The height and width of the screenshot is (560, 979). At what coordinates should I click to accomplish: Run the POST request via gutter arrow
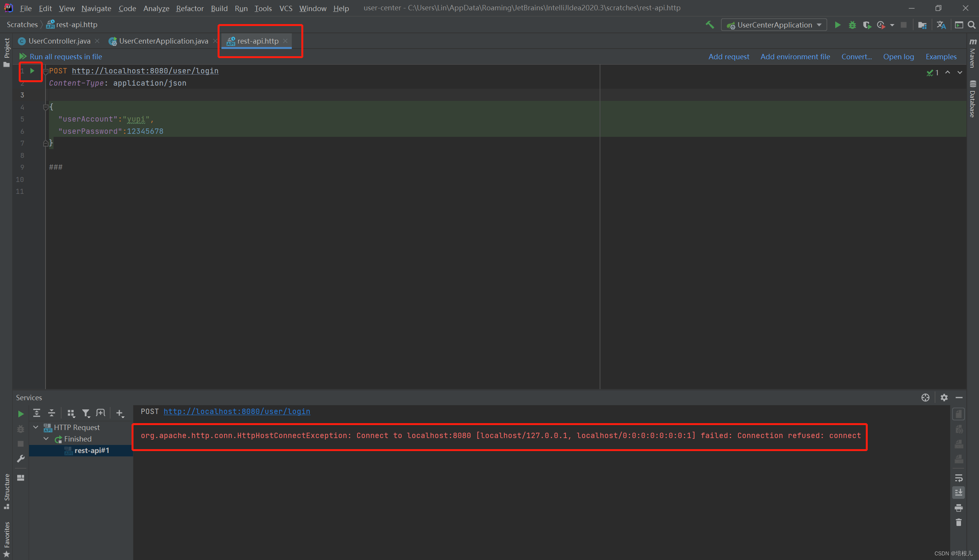(32, 71)
